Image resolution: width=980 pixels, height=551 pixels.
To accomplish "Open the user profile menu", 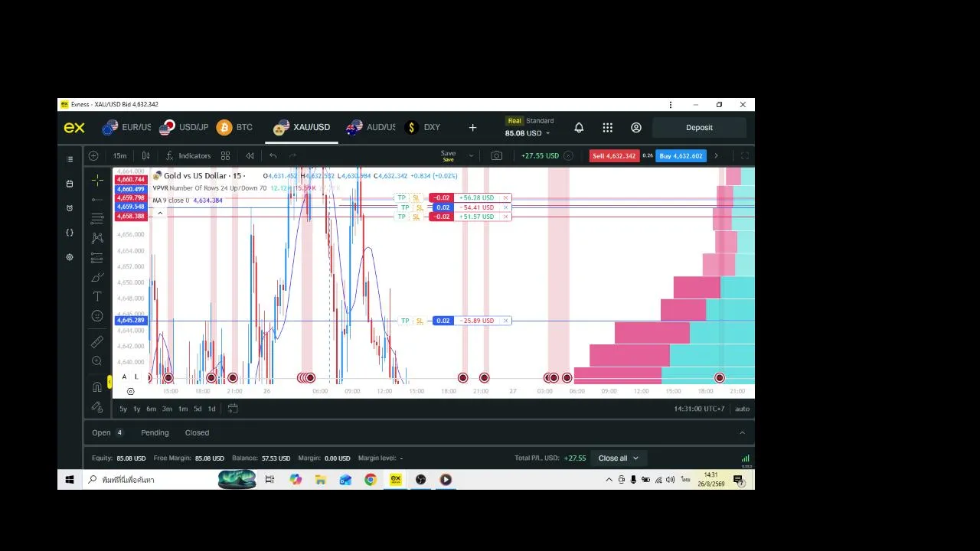I will [636, 128].
